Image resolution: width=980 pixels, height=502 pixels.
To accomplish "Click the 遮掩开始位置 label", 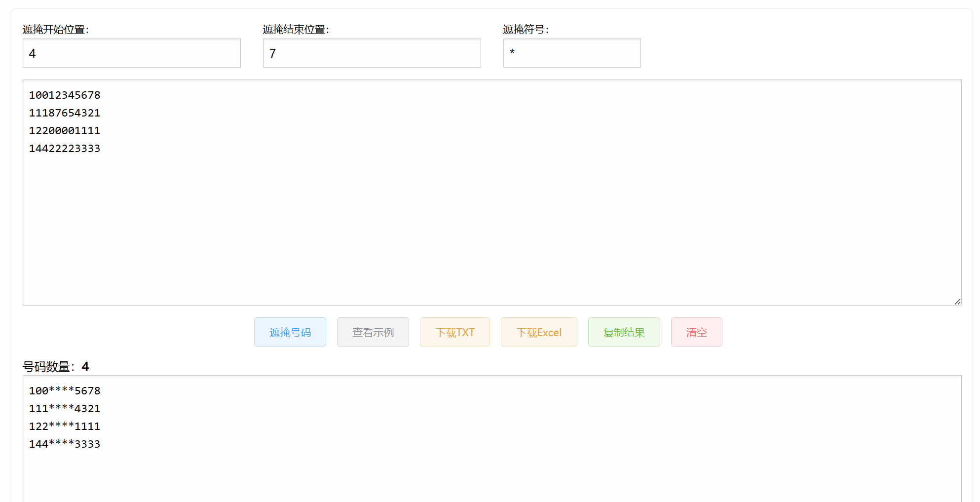I will (x=55, y=29).
